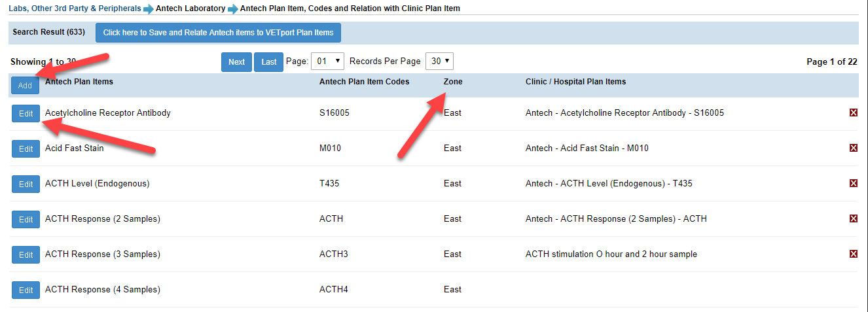The height and width of the screenshot is (312, 868).
Task: Edit ACTH Response (4 Samples) item
Action: [x=26, y=290]
